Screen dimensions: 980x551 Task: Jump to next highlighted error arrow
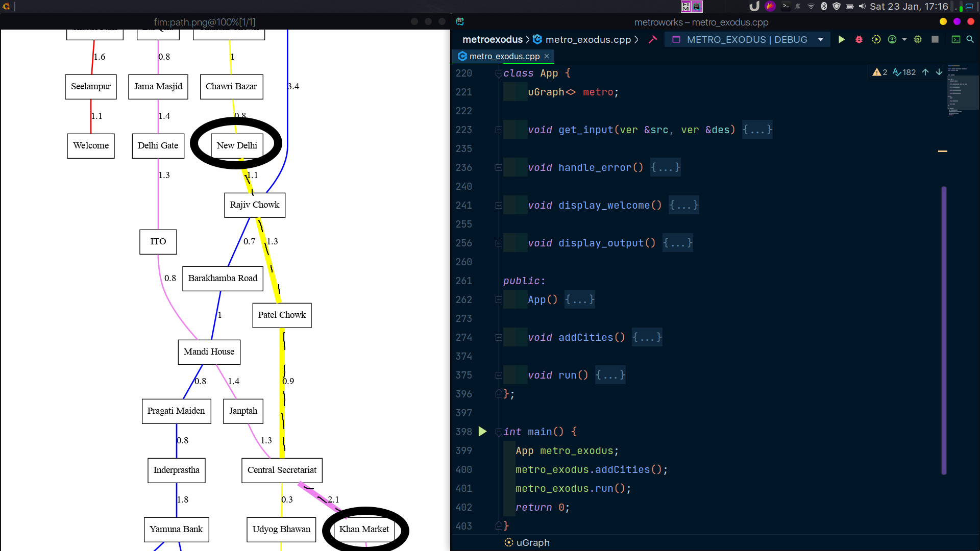click(x=939, y=72)
